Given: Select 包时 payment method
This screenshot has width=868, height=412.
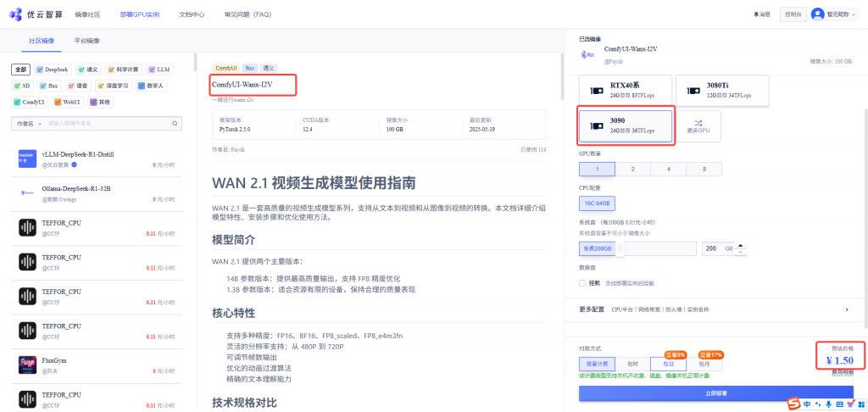Looking at the screenshot, I should click(632, 365).
